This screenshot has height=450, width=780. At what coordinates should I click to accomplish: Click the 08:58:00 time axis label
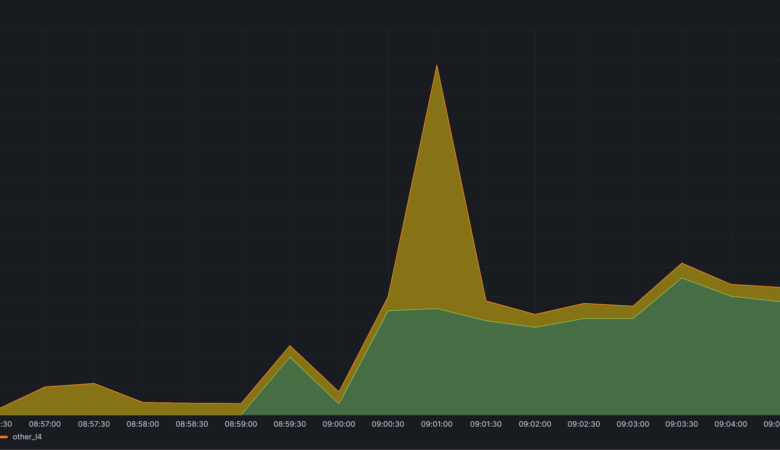(x=143, y=424)
